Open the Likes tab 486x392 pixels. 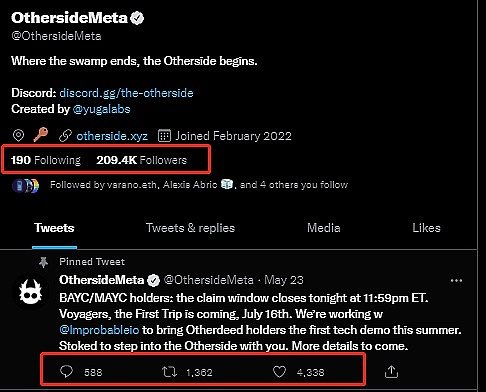click(x=426, y=228)
